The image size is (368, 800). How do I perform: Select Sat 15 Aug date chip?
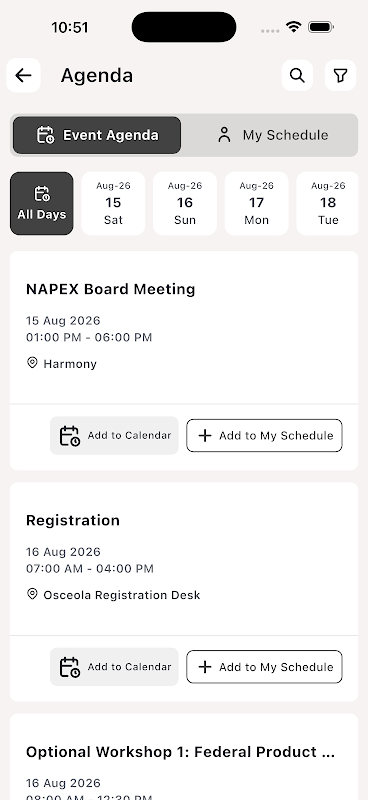point(113,204)
